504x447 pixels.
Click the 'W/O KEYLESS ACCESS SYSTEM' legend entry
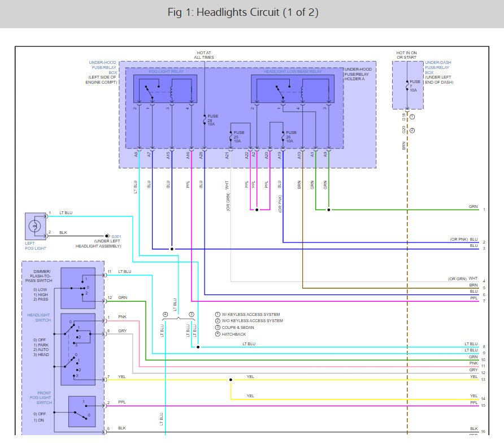pos(253,320)
